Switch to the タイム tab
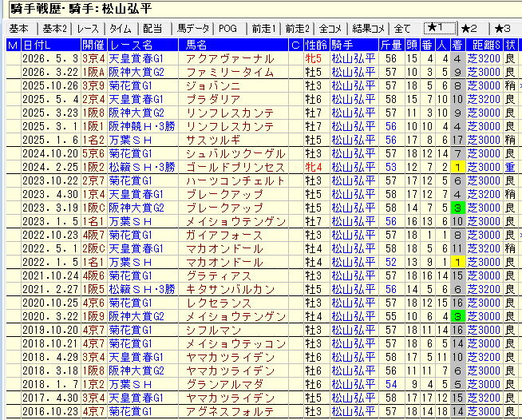This screenshot has height=420, width=522. pos(121,29)
